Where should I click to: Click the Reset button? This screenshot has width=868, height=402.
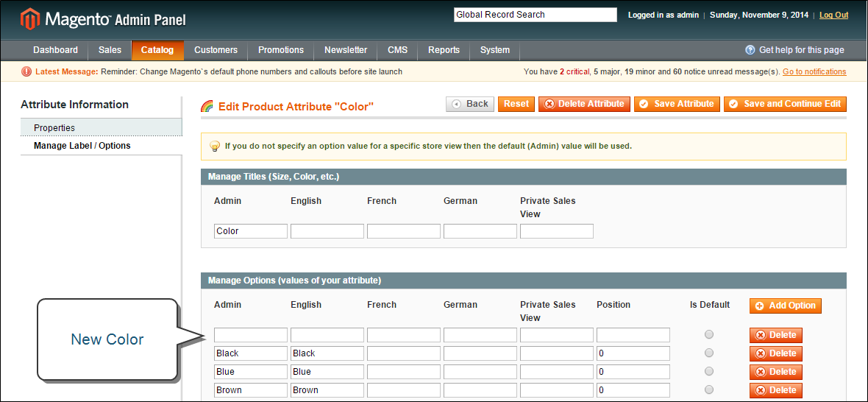point(516,104)
